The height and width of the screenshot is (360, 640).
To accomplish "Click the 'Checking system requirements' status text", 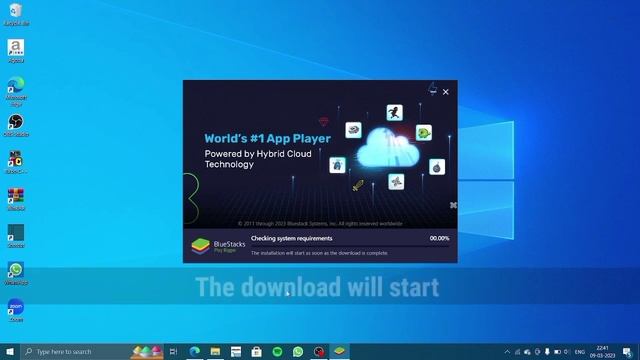I will click(x=291, y=238).
